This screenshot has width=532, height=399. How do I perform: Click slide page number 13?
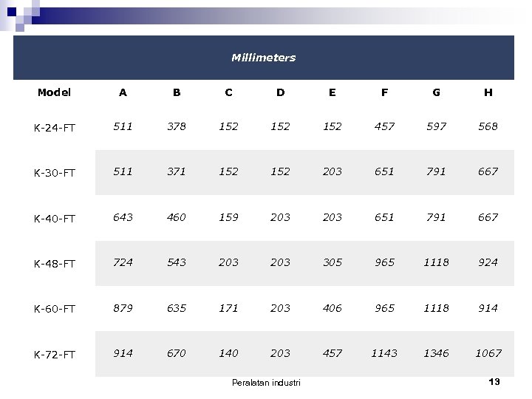click(x=494, y=381)
